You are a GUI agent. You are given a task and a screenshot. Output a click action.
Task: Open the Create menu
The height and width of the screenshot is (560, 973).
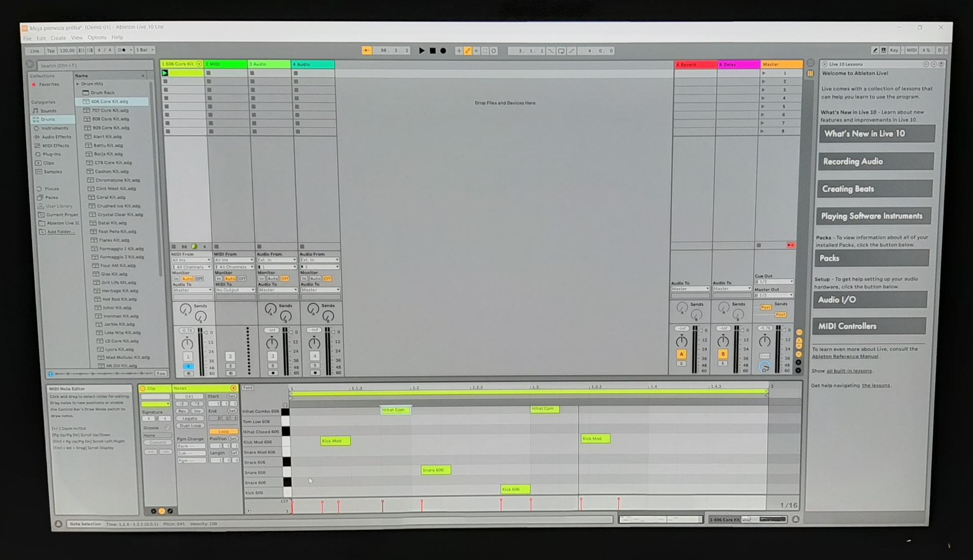(x=58, y=38)
